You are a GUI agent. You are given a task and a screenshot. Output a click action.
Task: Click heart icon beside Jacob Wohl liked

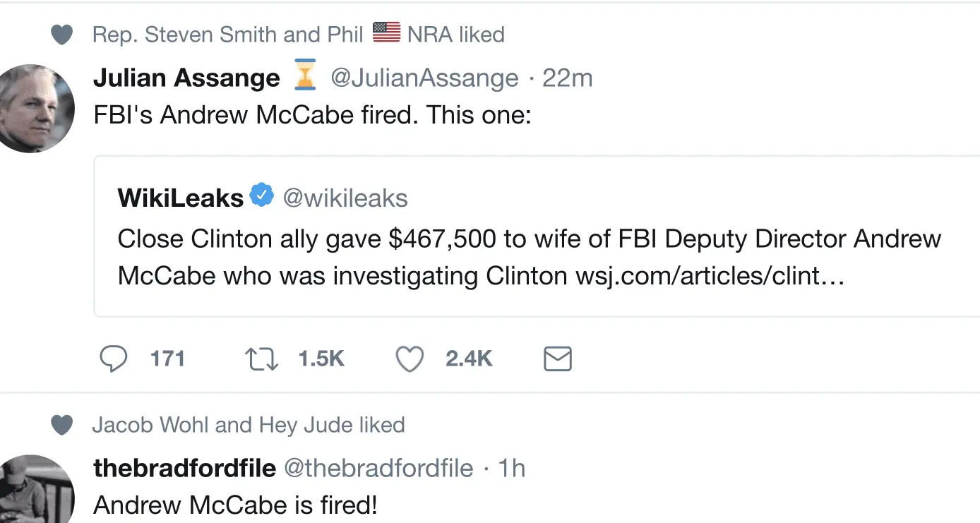(x=62, y=426)
